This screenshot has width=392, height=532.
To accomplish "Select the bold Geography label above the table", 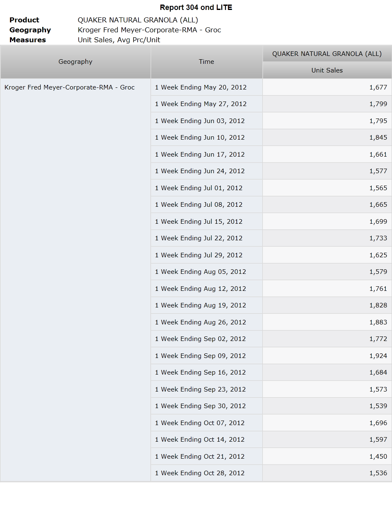I will click(30, 30).
